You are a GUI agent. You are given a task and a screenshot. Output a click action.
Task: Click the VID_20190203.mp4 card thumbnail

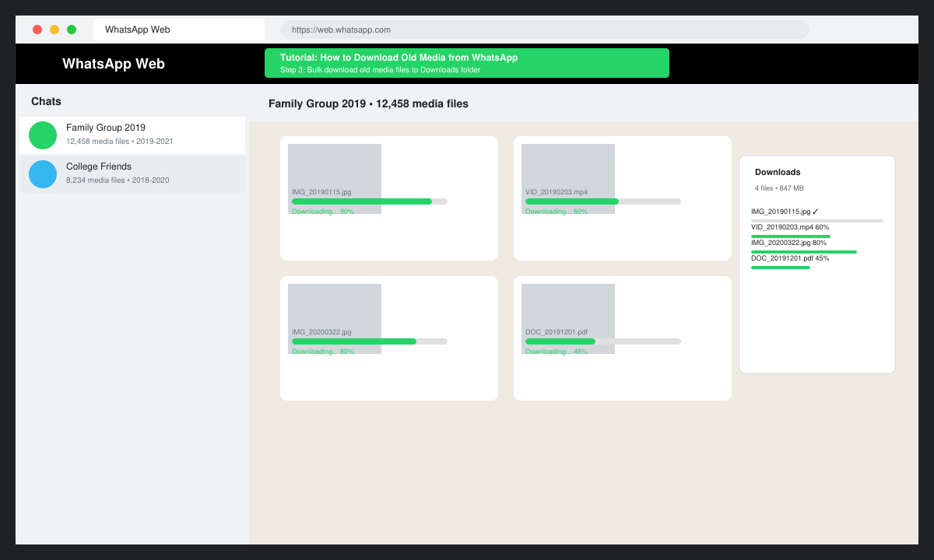pos(568,179)
